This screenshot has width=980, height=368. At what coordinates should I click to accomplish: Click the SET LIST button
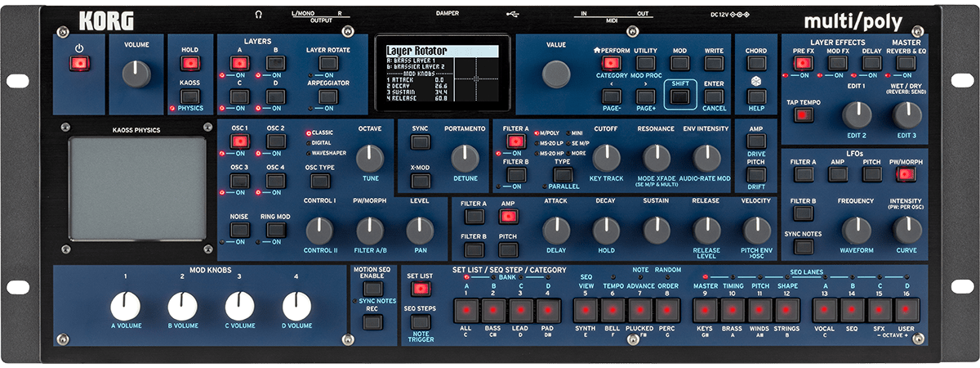pos(421,289)
